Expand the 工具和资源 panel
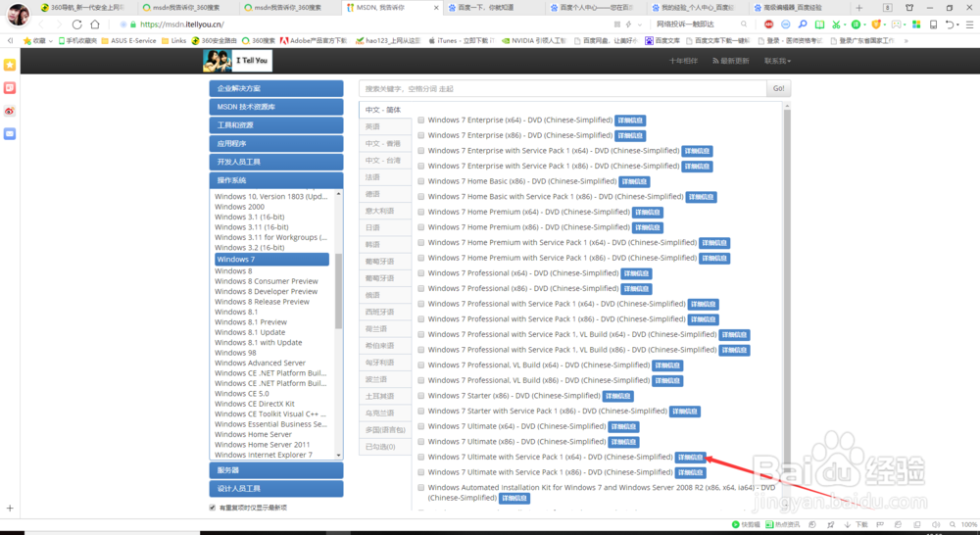 click(276, 125)
